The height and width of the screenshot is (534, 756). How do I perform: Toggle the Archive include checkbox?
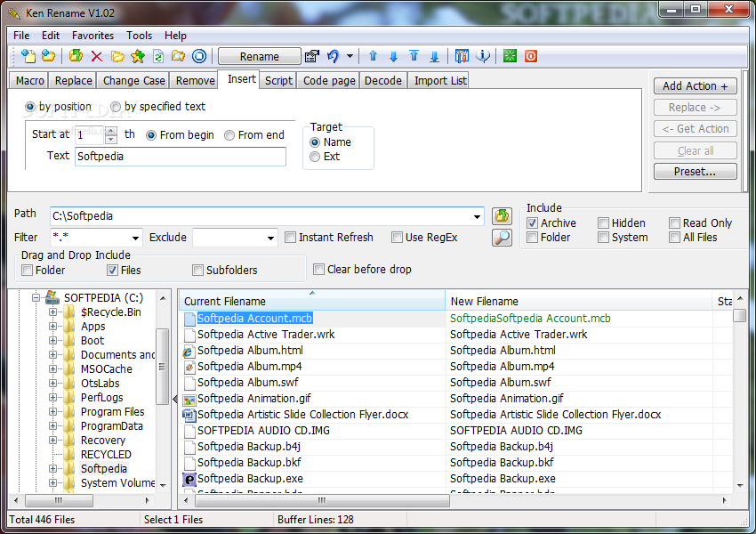pos(532,222)
